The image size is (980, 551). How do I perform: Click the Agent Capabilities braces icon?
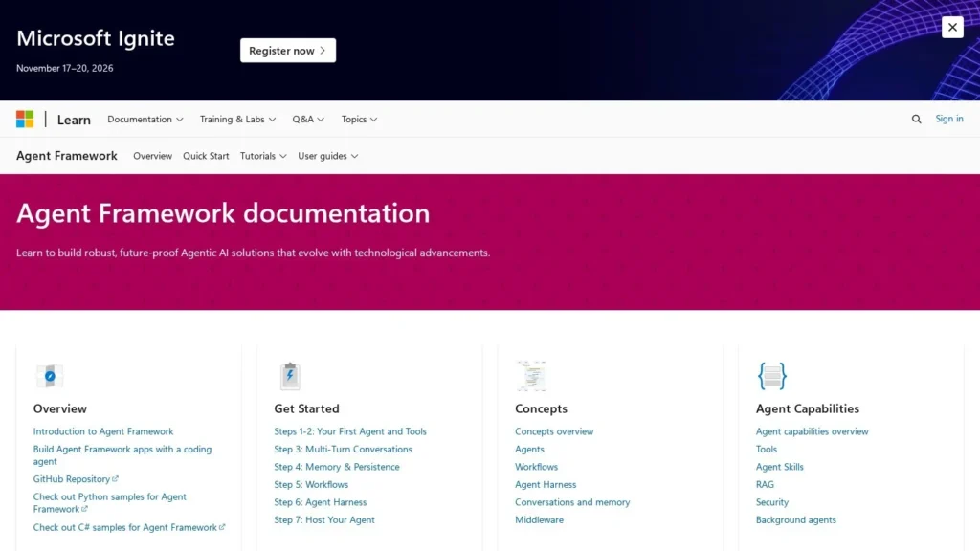[772, 376]
